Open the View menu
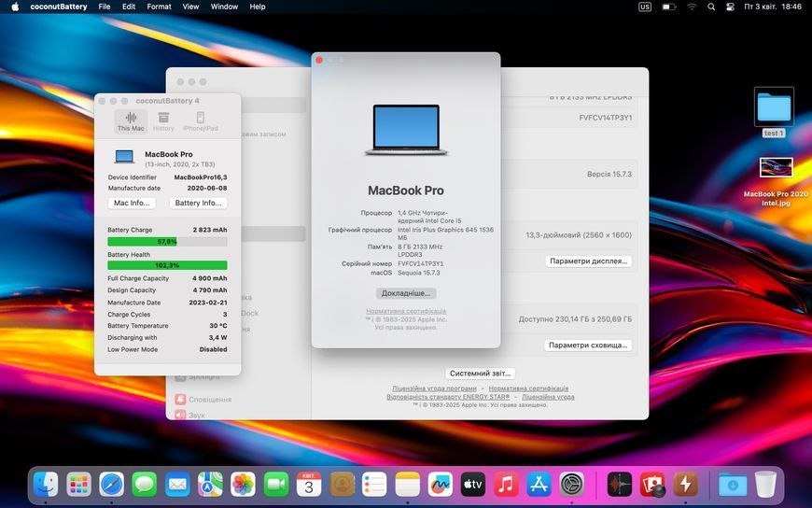The width and height of the screenshot is (812, 508). (190, 7)
